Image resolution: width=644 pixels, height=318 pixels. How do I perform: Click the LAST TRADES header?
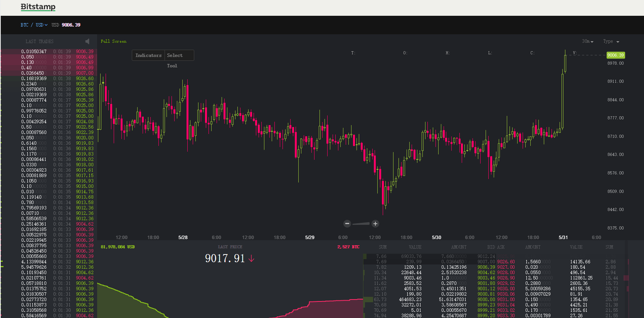pyautogui.click(x=39, y=41)
